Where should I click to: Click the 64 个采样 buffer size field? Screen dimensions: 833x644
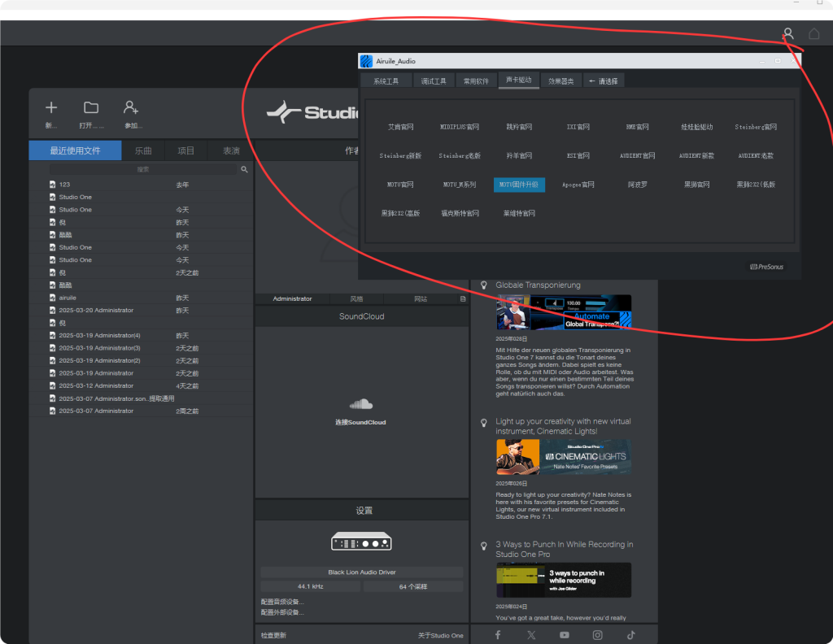click(412, 586)
